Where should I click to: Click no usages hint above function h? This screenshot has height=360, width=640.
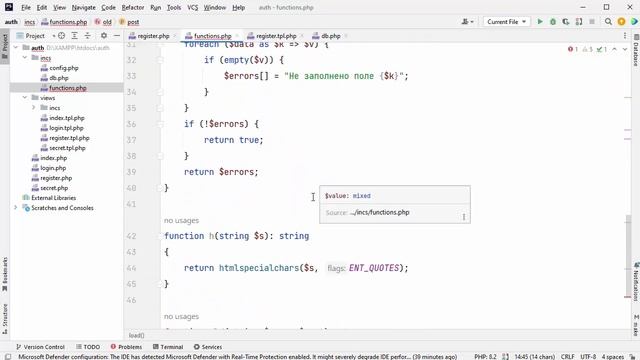pos(181,220)
